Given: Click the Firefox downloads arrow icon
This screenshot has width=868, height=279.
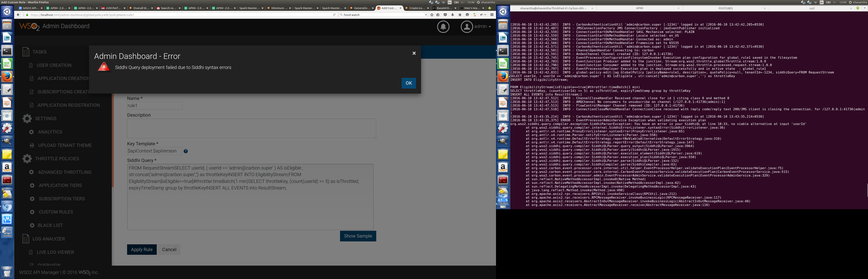Looking at the screenshot, I should coord(452,15).
